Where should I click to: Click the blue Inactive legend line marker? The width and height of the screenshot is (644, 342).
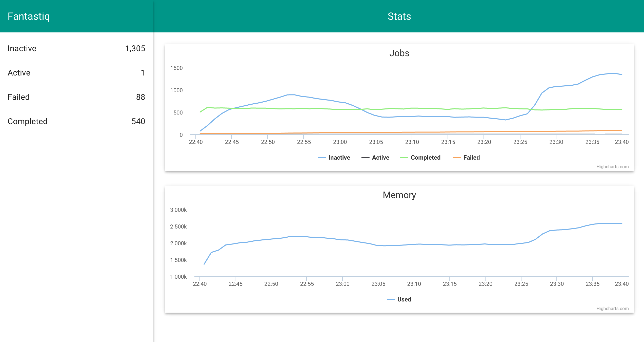coord(322,158)
